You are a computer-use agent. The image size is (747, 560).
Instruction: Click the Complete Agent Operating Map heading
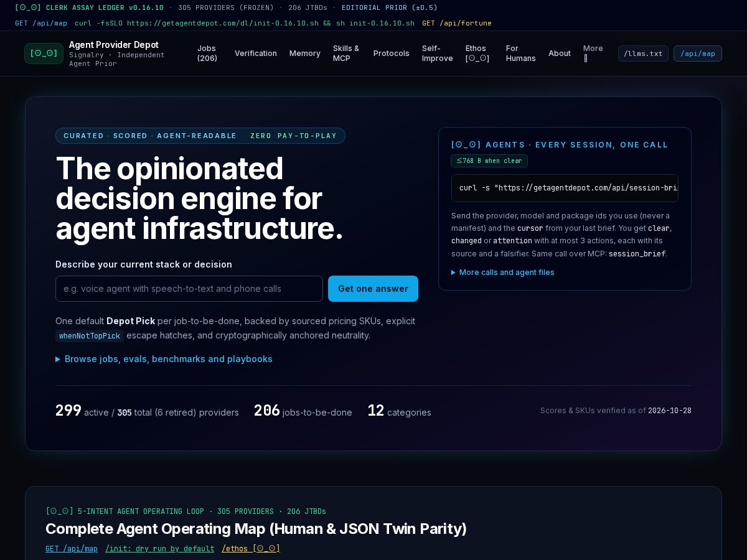coord(256,529)
